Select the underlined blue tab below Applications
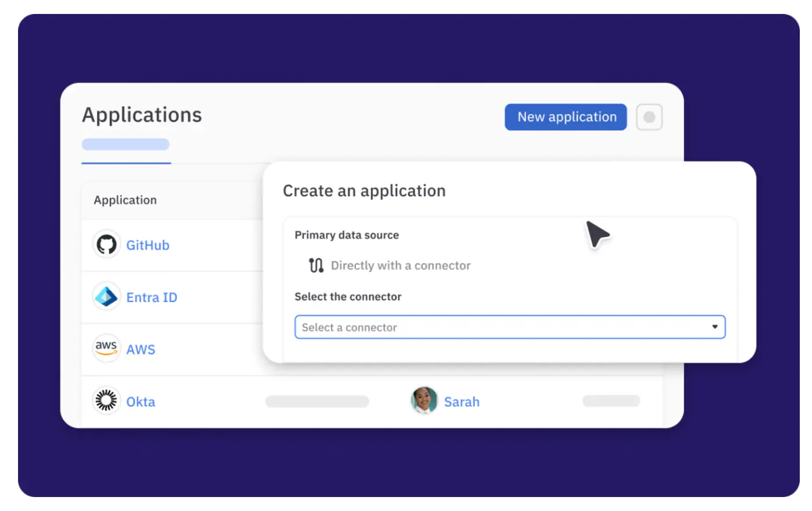Viewport: 812px width, 511px height. point(126,145)
